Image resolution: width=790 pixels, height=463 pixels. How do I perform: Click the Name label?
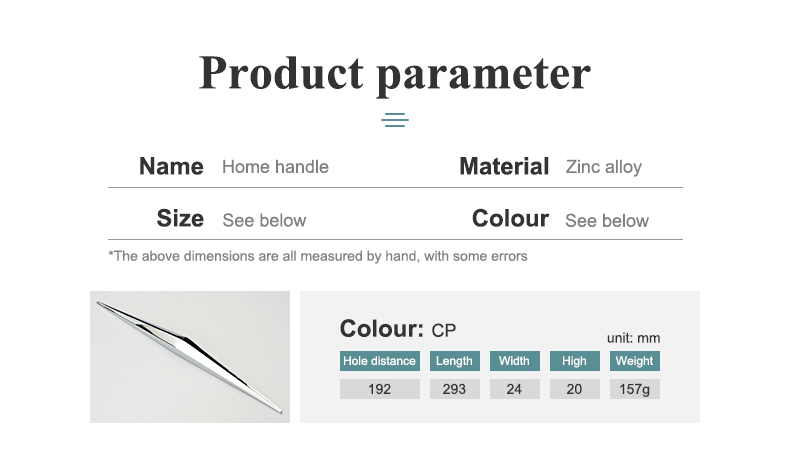coord(171,166)
